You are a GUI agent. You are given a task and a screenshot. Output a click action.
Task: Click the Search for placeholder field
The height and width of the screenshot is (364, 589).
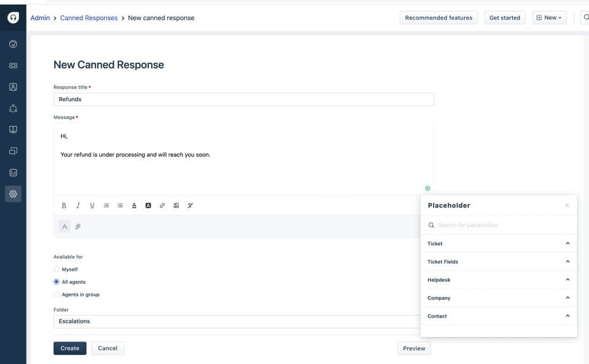point(500,225)
